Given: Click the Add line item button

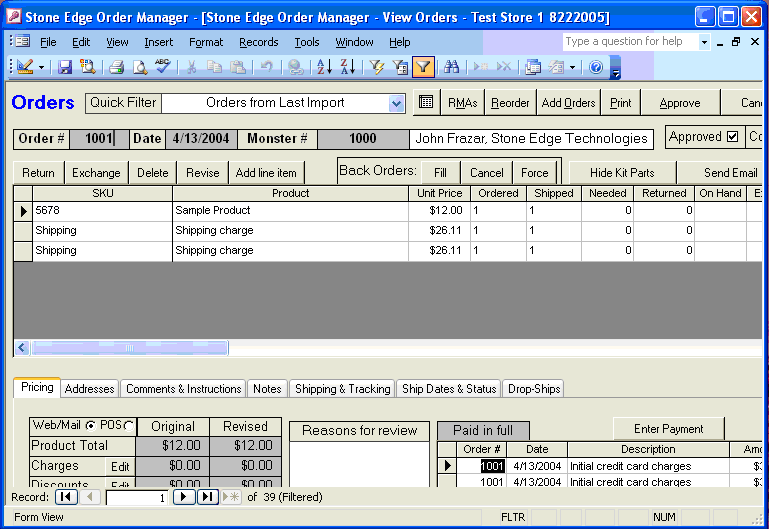Looking at the screenshot, I should click(x=266, y=173).
